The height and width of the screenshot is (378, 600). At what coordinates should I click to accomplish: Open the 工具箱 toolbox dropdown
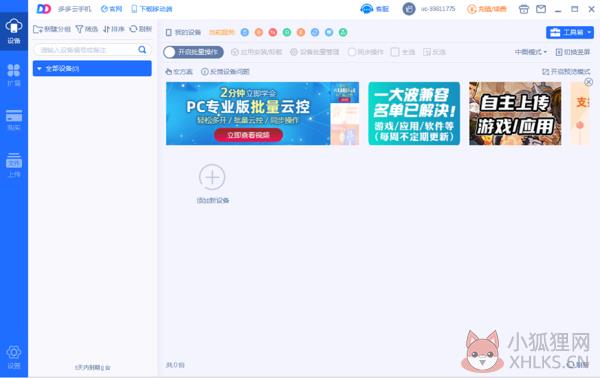pyautogui.click(x=570, y=33)
